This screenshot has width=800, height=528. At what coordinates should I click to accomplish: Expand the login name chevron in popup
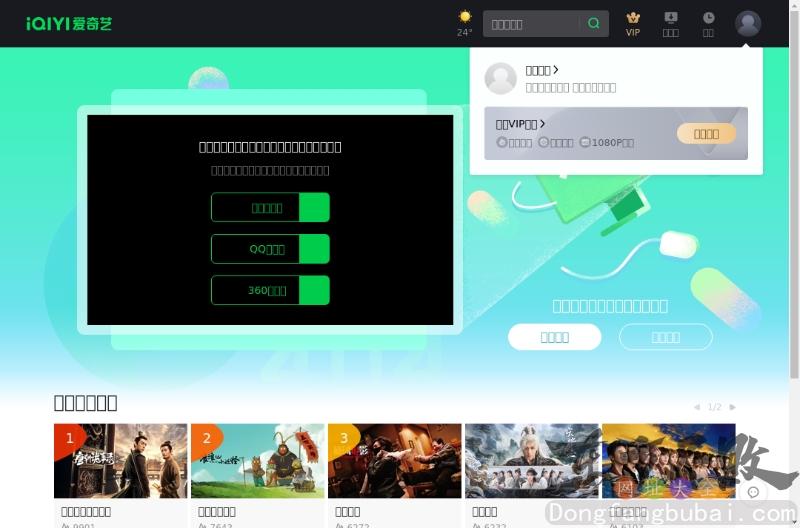point(556,70)
